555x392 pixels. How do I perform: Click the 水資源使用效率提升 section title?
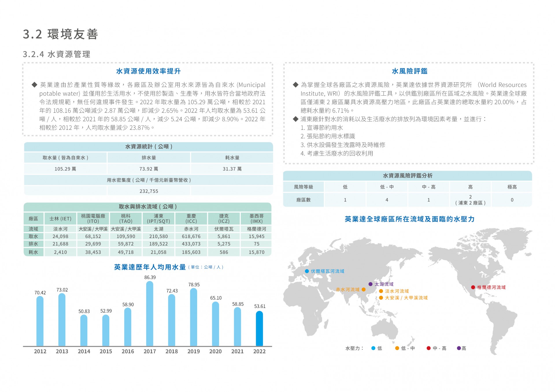pos(148,71)
